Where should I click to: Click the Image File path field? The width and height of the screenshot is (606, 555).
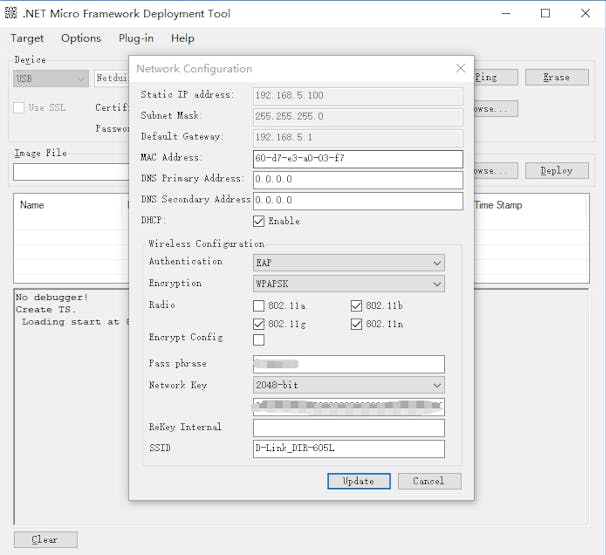coord(71,172)
